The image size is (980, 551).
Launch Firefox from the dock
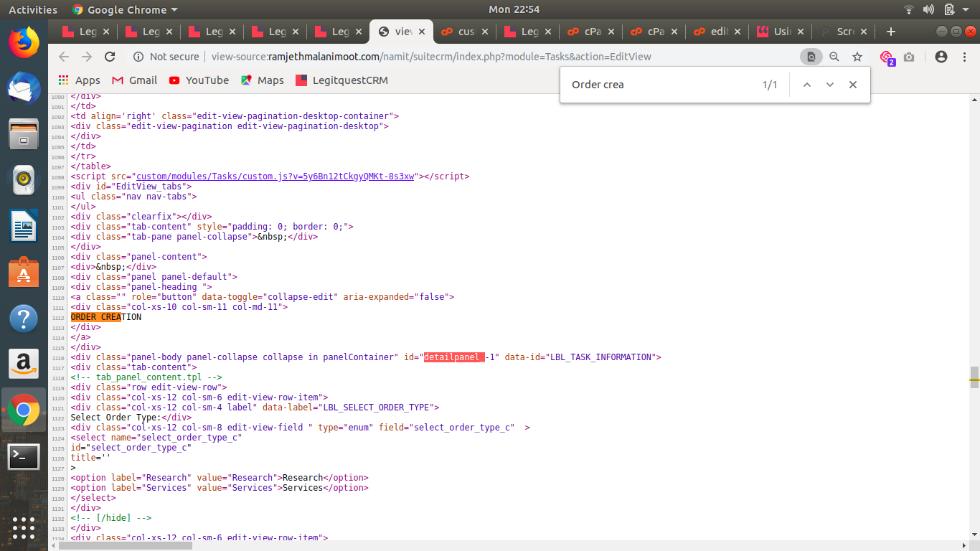tap(24, 42)
